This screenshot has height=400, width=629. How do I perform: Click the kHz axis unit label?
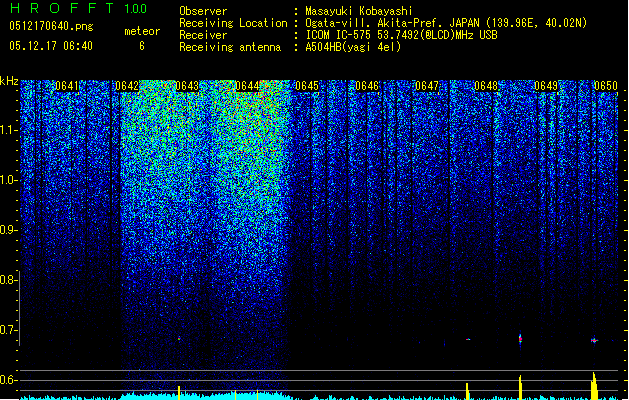coord(9,81)
